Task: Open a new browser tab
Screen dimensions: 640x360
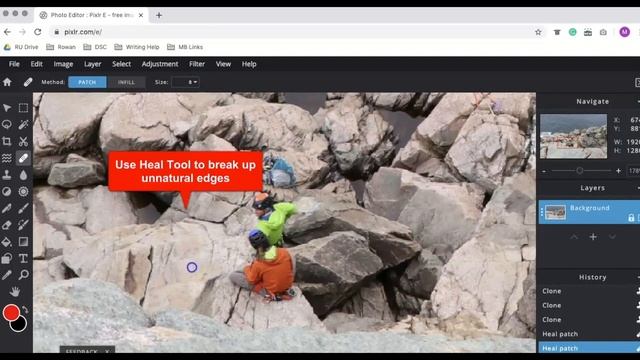Action: pyautogui.click(x=159, y=15)
